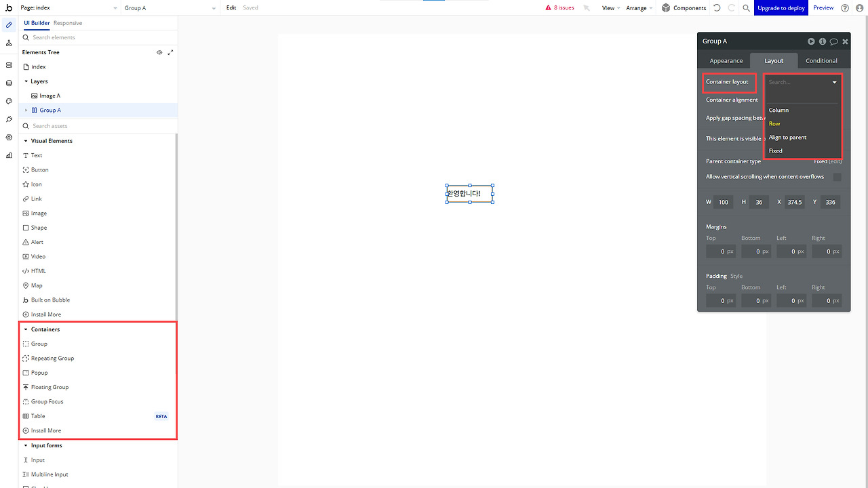Open the Styles palette icon in sidebar
Screen dimensions: 868x488
pyautogui.click(x=9, y=101)
